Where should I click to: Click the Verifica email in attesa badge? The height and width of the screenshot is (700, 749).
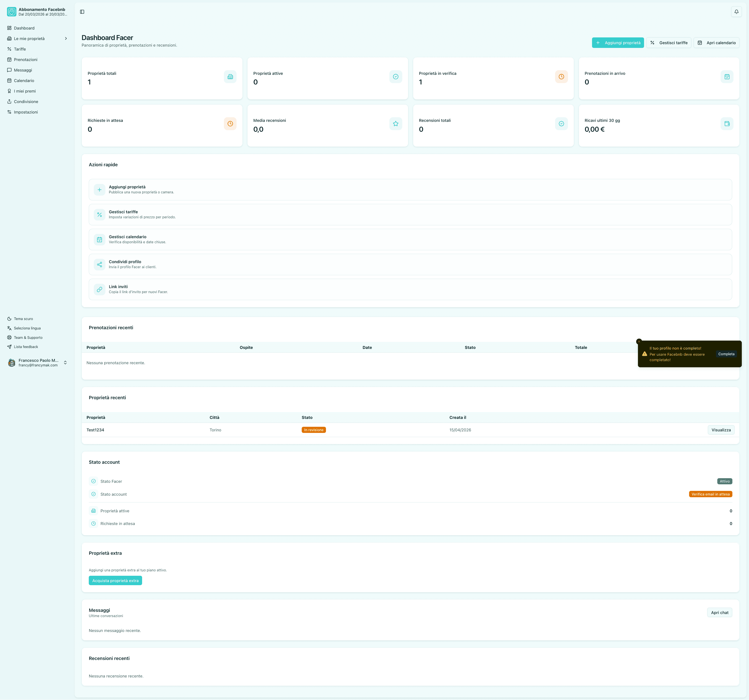[x=710, y=494]
